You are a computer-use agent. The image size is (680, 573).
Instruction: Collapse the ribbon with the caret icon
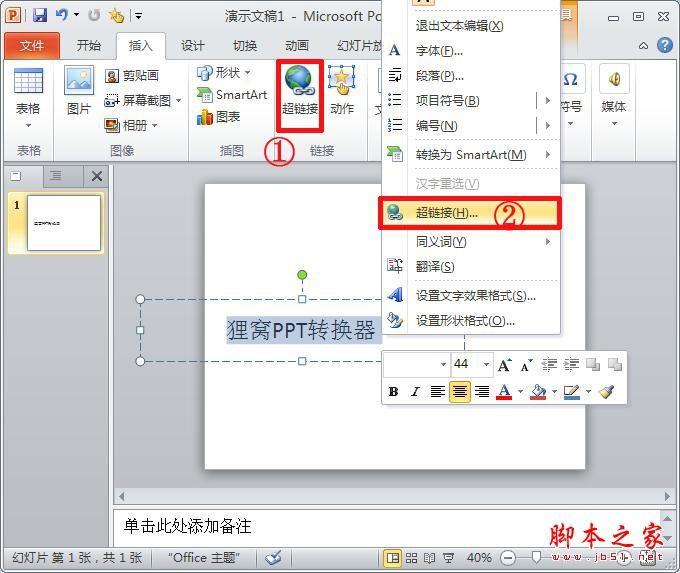point(644,46)
